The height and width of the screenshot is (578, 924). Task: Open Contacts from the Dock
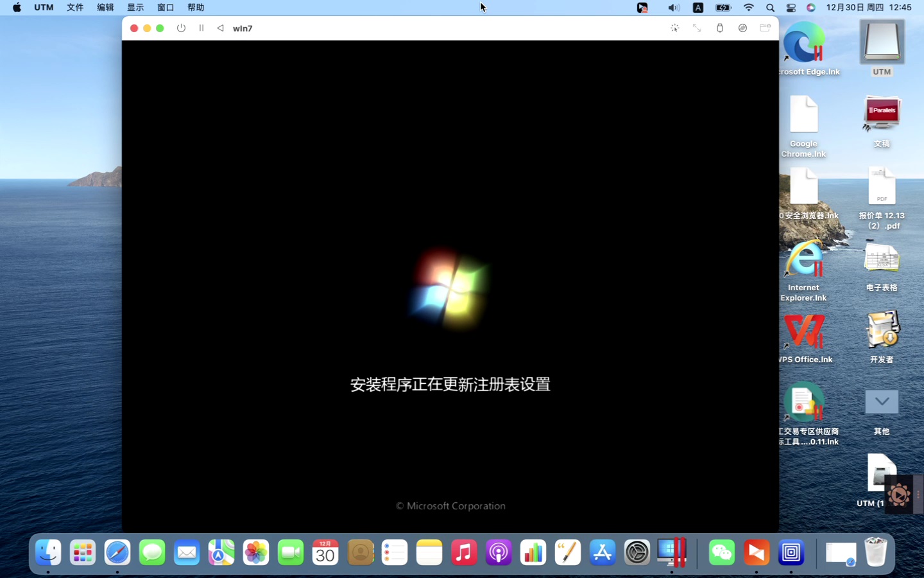[x=360, y=552]
